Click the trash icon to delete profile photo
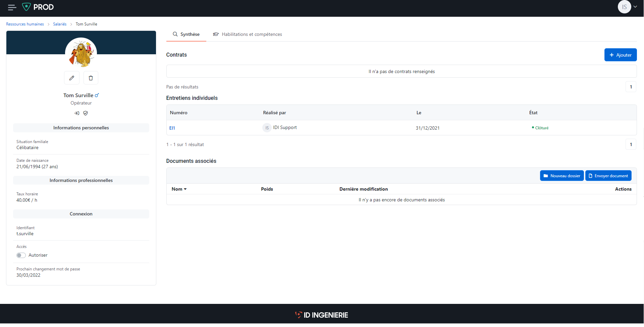The width and height of the screenshot is (644, 327). [91, 78]
